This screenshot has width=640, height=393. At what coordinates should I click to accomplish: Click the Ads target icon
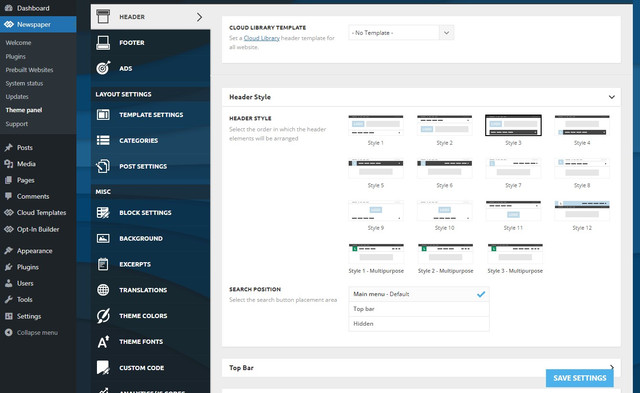[103, 68]
